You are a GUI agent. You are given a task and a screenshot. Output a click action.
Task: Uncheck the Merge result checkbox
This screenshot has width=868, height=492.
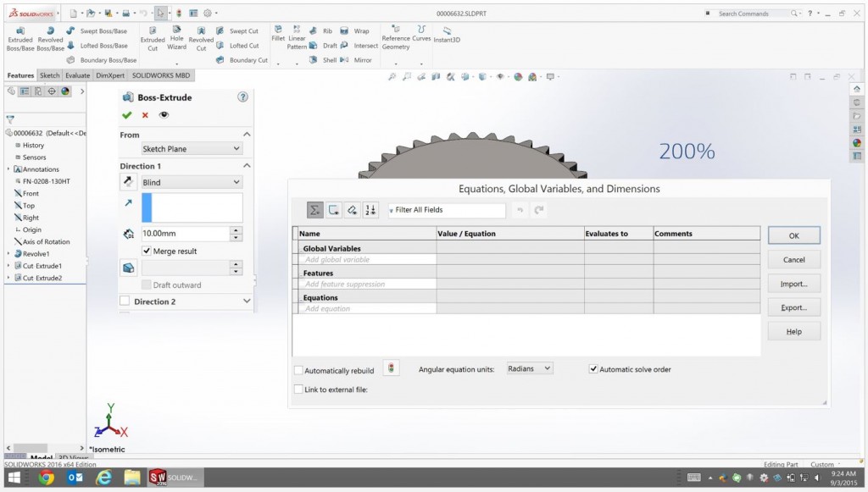coord(147,252)
